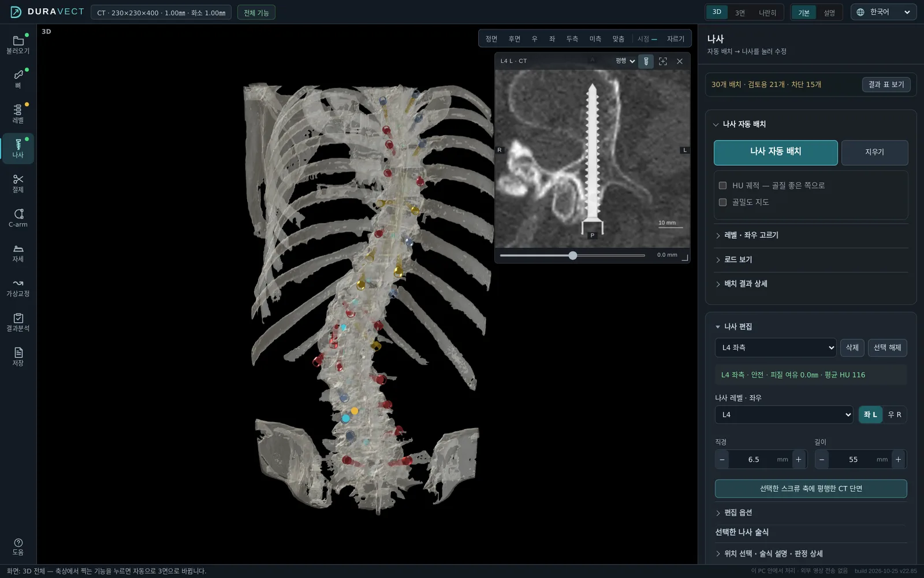Enable 골밀도 지도 checkbox
This screenshot has height=578, width=924.
click(722, 202)
